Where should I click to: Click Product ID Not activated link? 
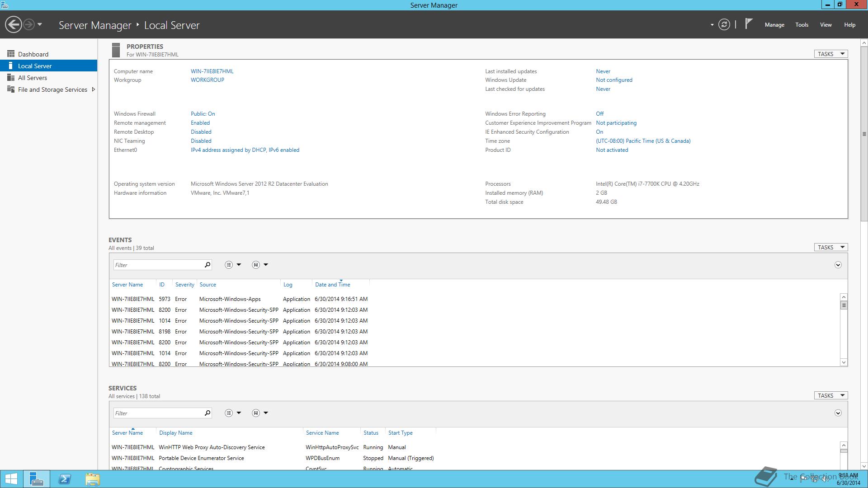click(612, 150)
